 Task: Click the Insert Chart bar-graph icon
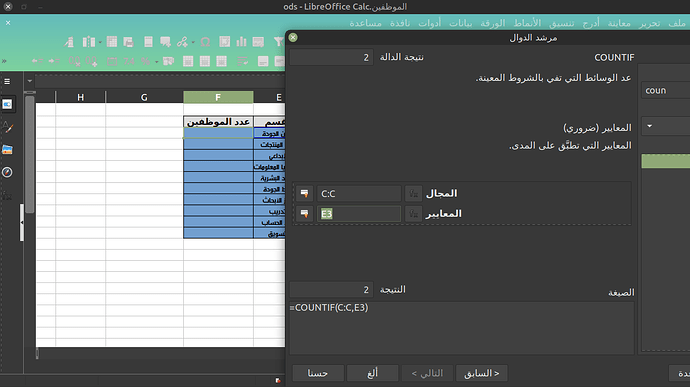pyautogui.click(x=241, y=42)
